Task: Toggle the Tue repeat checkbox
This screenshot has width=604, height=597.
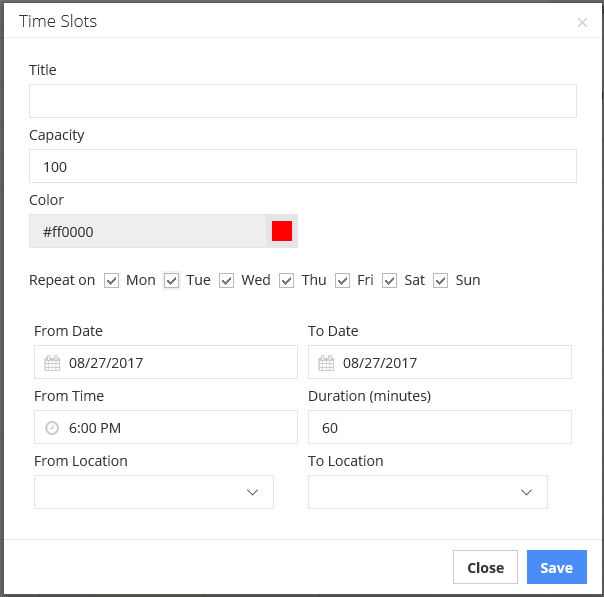Action: click(x=171, y=280)
